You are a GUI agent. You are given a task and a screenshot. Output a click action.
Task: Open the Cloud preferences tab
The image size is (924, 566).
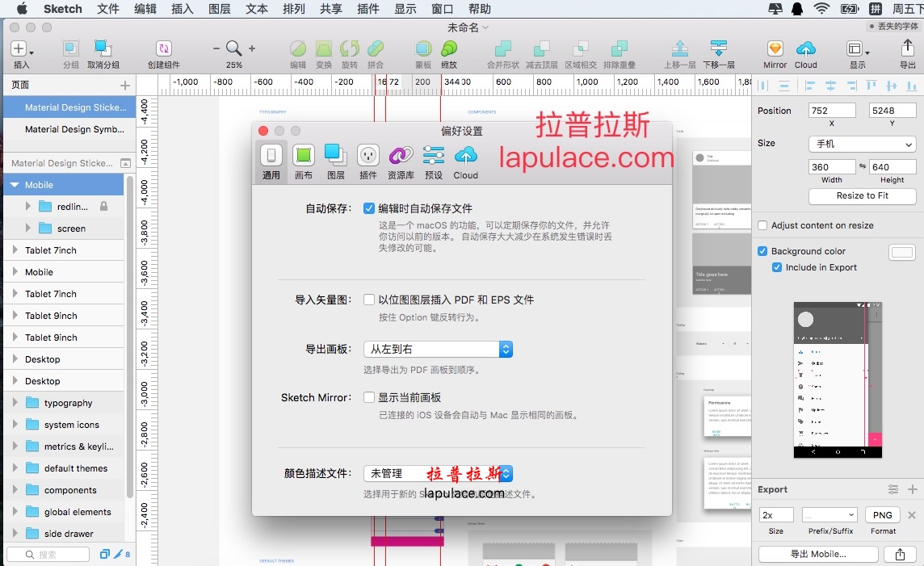465,162
